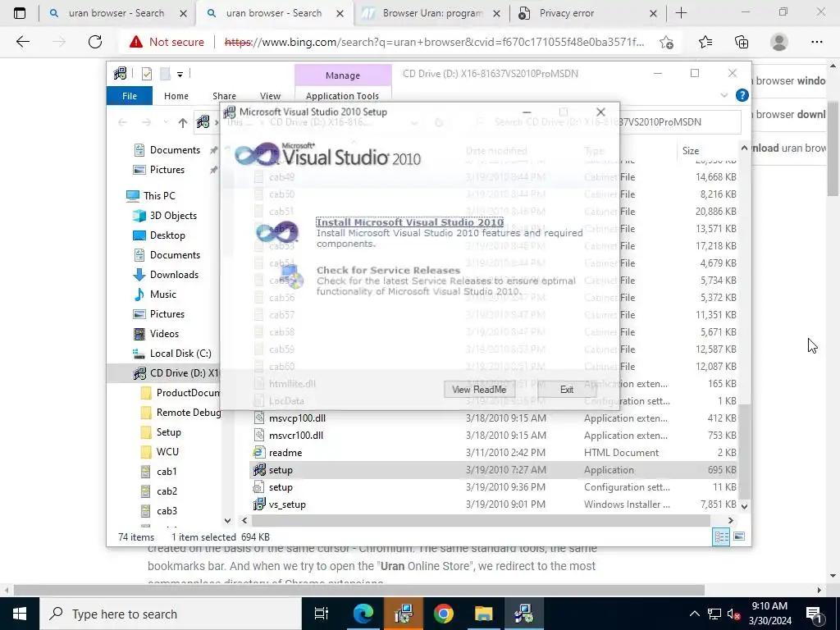Select Music in navigation pane
The image size is (840, 630).
163,294
